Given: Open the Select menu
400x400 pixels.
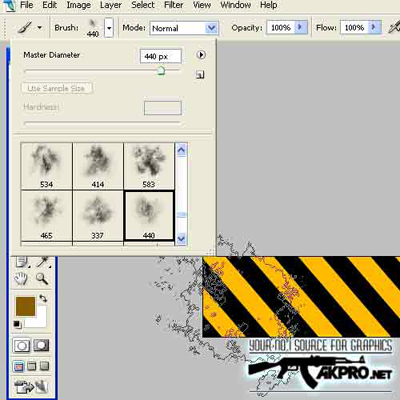Looking at the screenshot, I should pyautogui.click(x=143, y=5).
